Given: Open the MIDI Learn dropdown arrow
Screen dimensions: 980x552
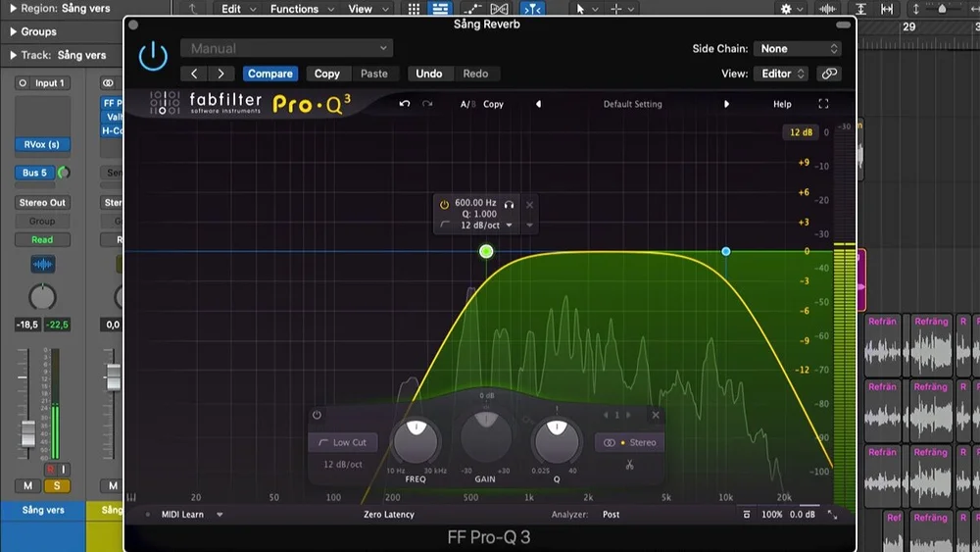Looking at the screenshot, I should (220, 515).
